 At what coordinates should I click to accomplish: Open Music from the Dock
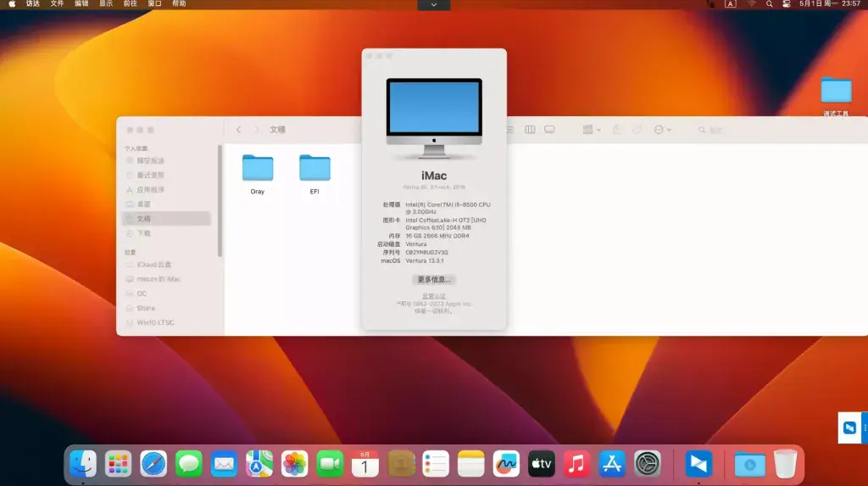[576, 463]
